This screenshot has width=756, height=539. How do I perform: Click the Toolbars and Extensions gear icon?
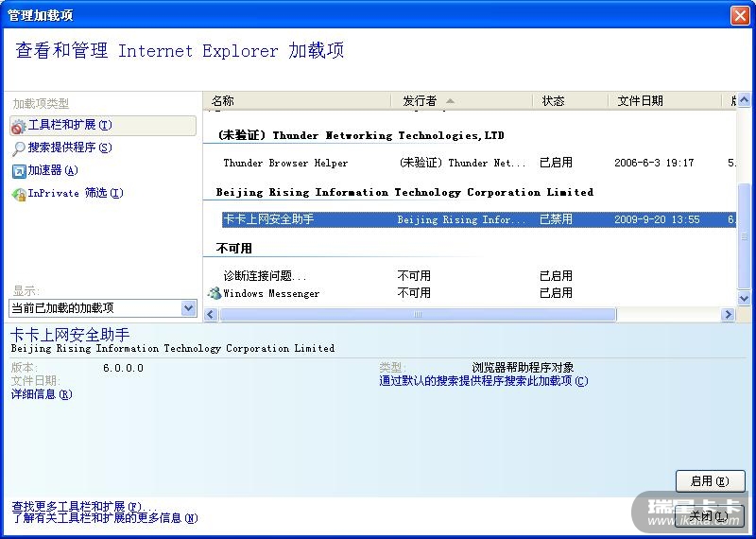tap(18, 127)
